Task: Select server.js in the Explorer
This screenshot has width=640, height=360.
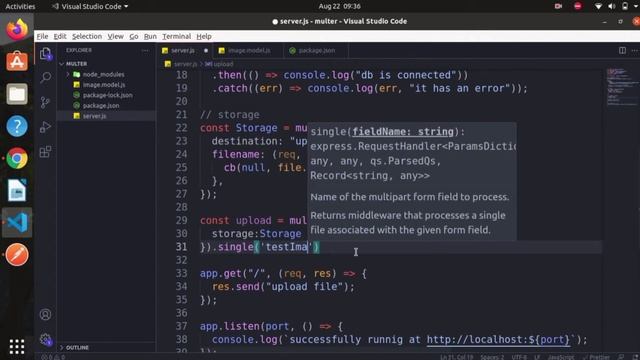Action: (x=94, y=116)
